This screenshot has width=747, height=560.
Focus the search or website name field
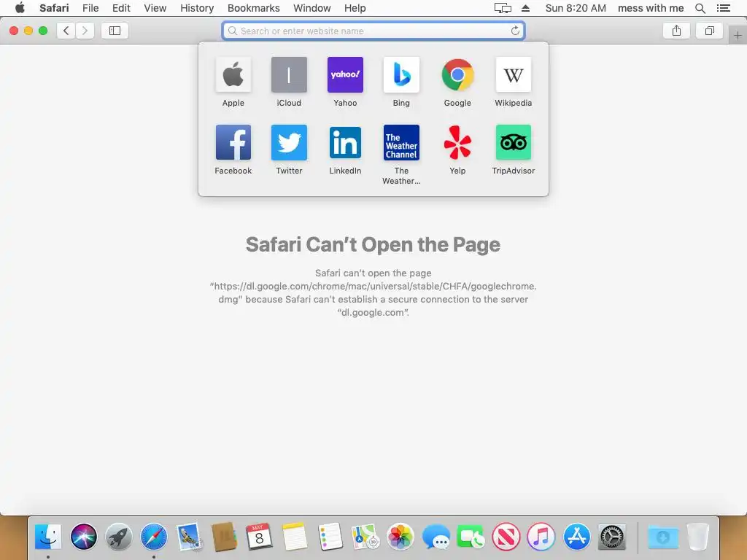coord(373,31)
